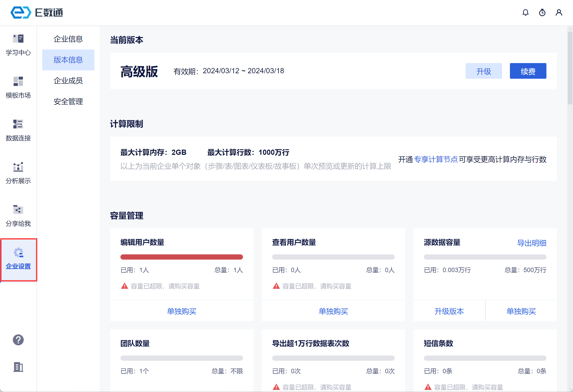Go to the 数据连接 section

tap(18, 124)
